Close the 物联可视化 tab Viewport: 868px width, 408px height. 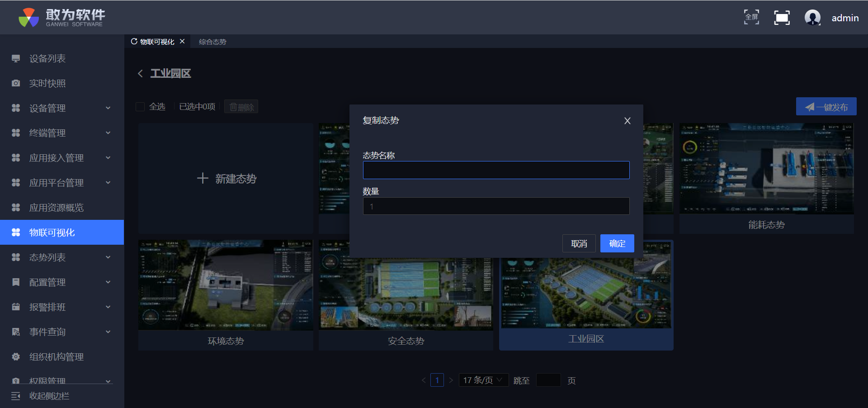point(182,41)
